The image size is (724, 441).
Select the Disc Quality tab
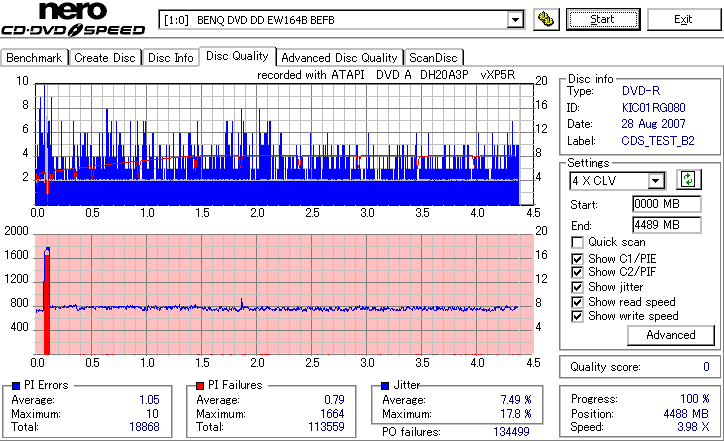(x=237, y=56)
